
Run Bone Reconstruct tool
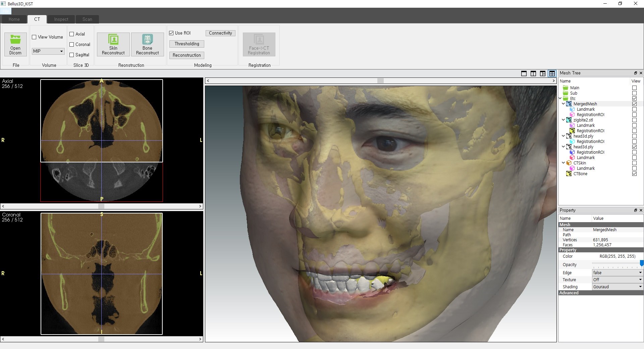[x=148, y=44]
